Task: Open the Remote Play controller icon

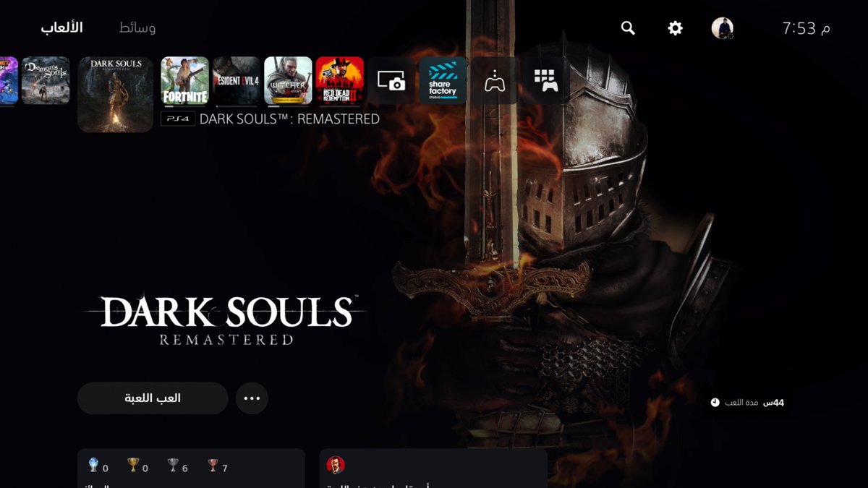Action: [x=495, y=80]
